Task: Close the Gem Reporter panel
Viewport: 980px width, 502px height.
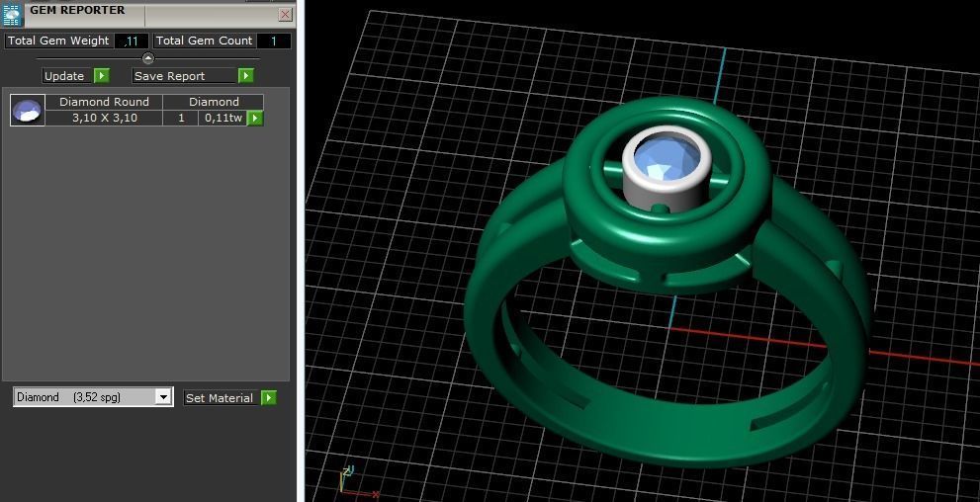Action: [x=286, y=15]
